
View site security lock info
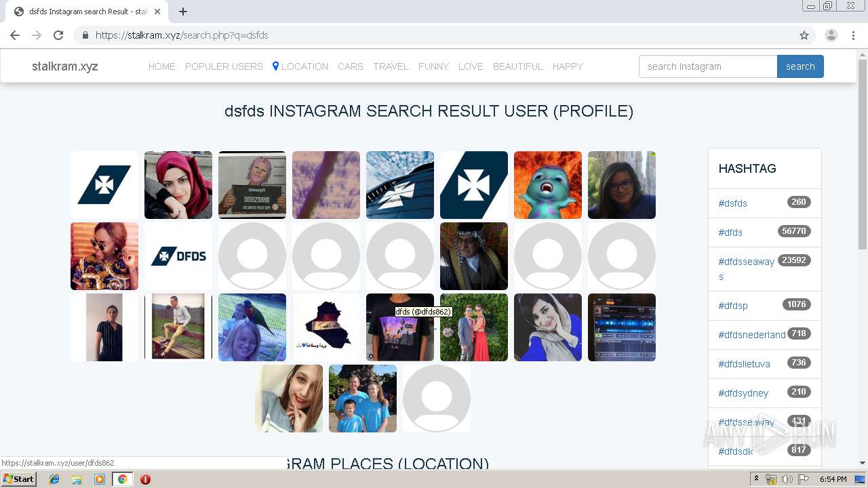[x=85, y=35]
